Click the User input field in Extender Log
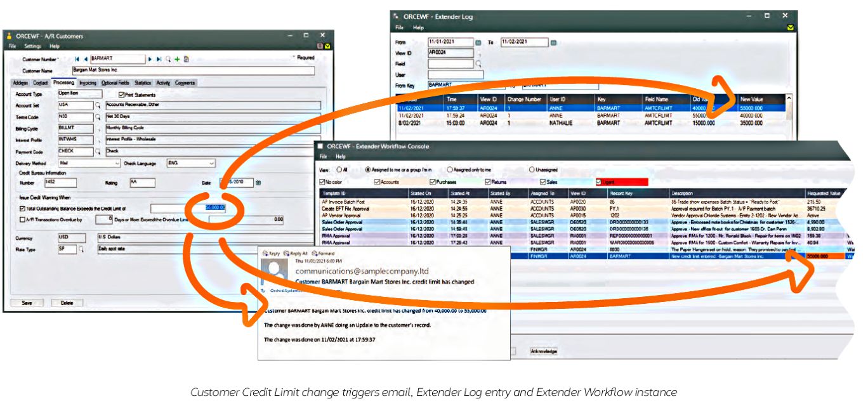Image resolution: width=868 pixels, height=406 pixels. [455, 75]
